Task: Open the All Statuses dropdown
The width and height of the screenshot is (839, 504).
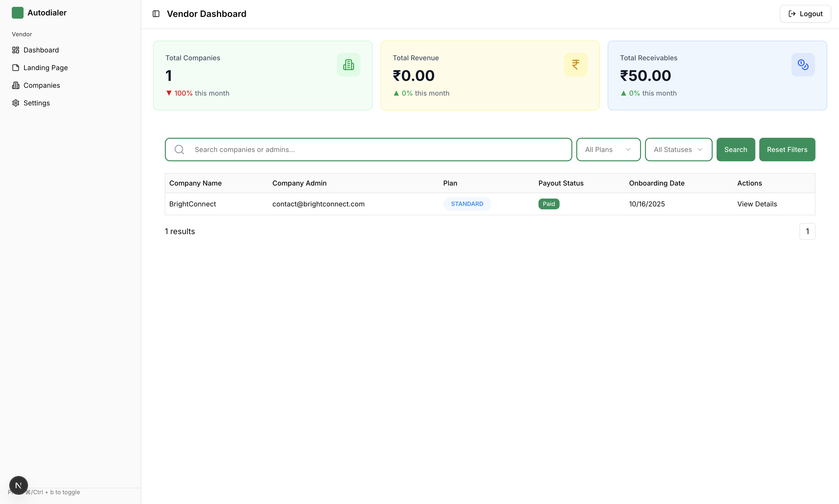Action: tap(678, 150)
